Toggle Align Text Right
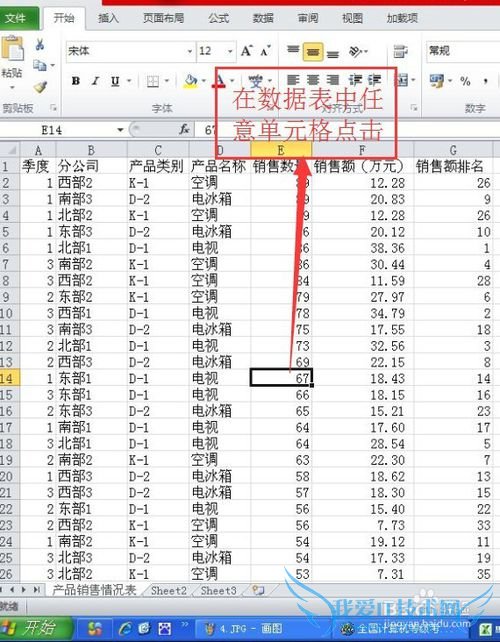This screenshot has width=500, height=642. point(333,80)
